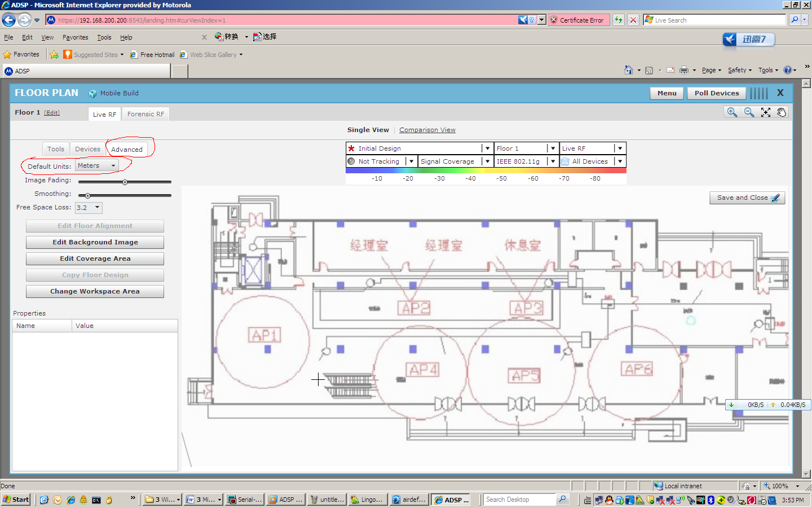Click Change Workspace Area button

point(95,291)
